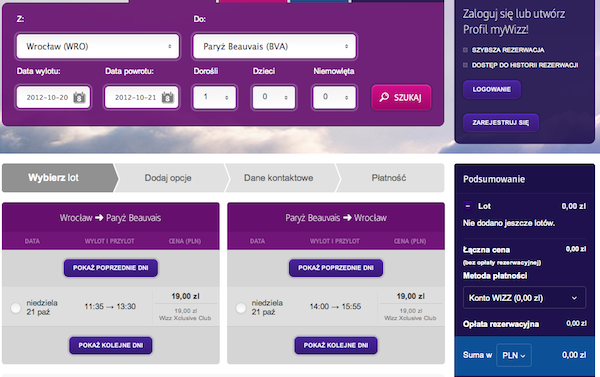
Task: Go to the Dodaj opcje step
Action: click(168, 178)
